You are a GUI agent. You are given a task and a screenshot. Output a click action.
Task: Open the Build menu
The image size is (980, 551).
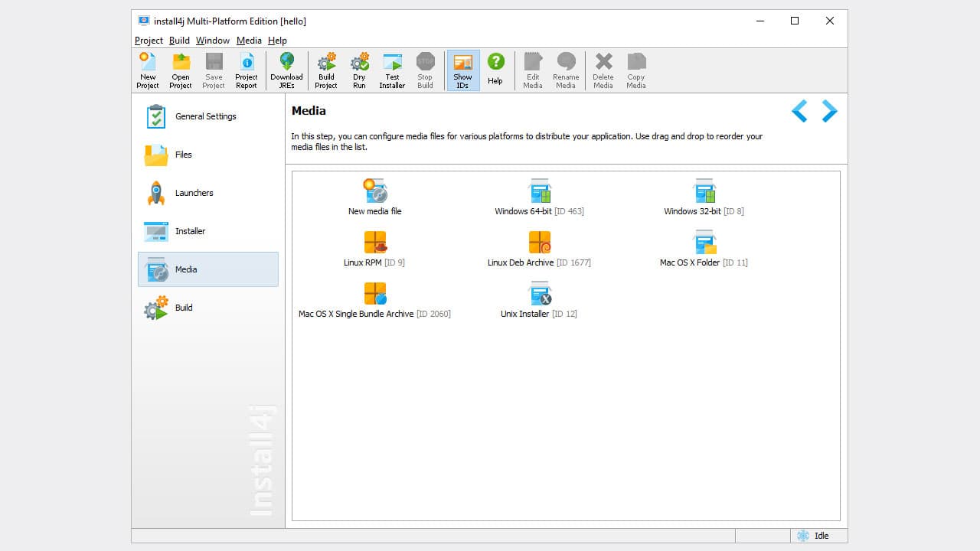[x=179, y=41]
